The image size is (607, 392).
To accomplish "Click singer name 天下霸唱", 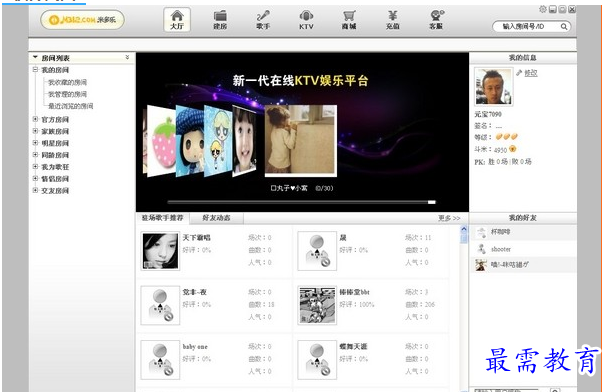I will click(x=196, y=238).
